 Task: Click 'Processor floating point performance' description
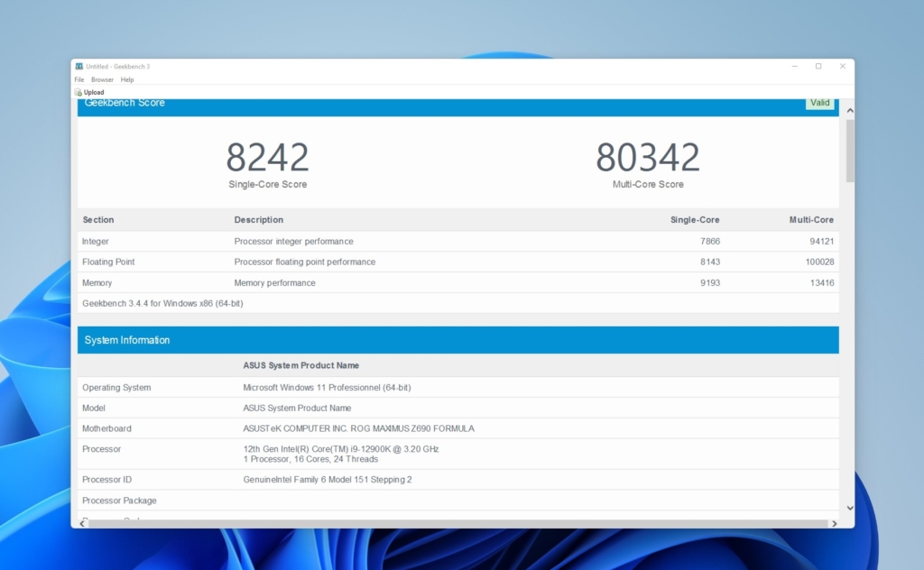[x=305, y=262]
